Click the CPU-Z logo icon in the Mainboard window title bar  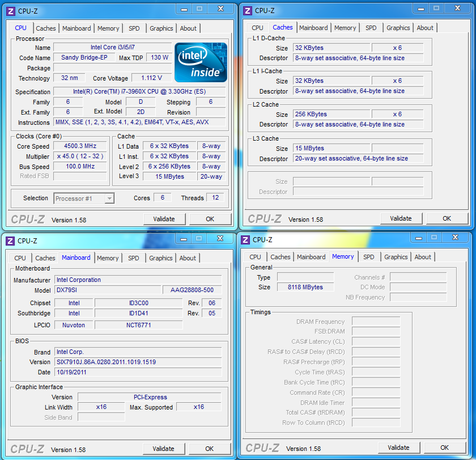10,241
